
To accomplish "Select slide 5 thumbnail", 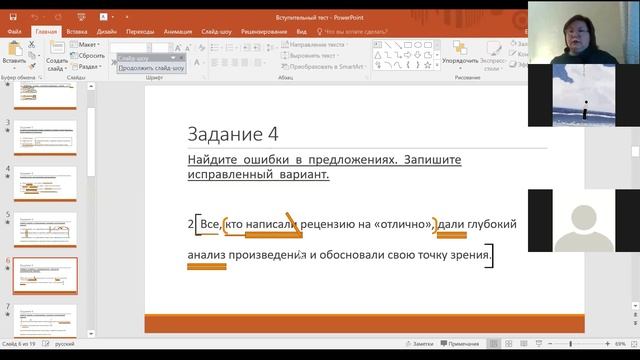I will 45,229.
